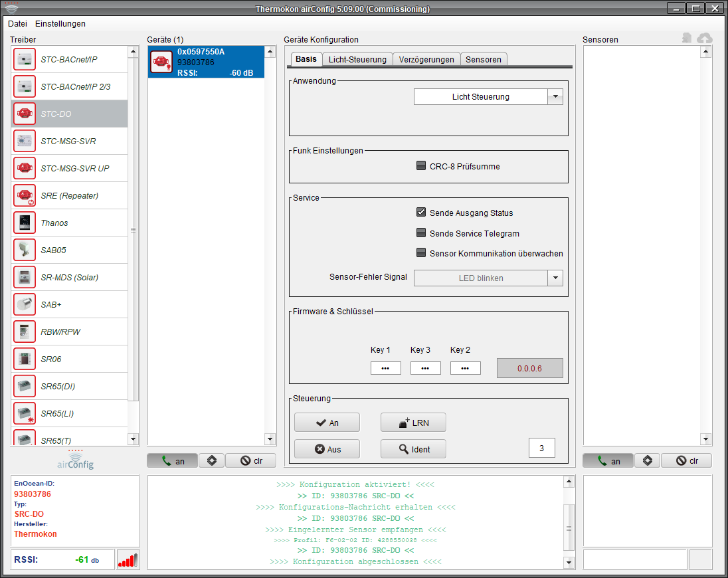Enable the CRC-8 Prüfsumme checkbox
Image resolution: width=728 pixels, height=578 pixels.
pyautogui.click(x=421, y=166)
